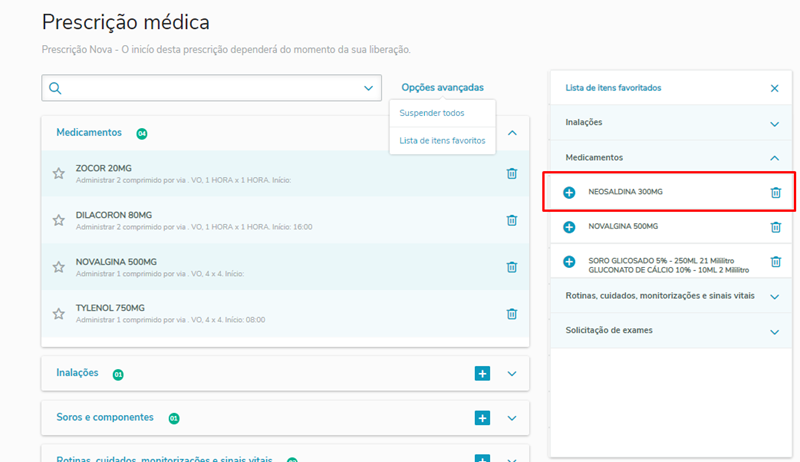This screenshot has width=800, height=462.
Task: Click the search magnifier icon
Action: pyautogui.click(x=55, y=88)
